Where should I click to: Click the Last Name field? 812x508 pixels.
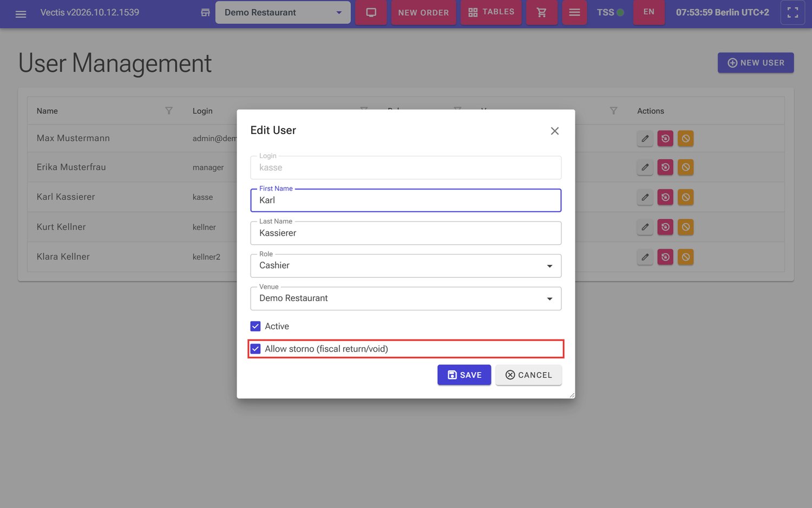coord(406,233)
